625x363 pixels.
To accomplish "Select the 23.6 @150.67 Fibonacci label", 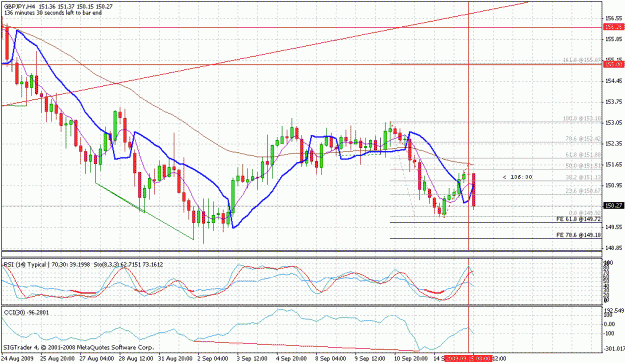I will (583, 191).
